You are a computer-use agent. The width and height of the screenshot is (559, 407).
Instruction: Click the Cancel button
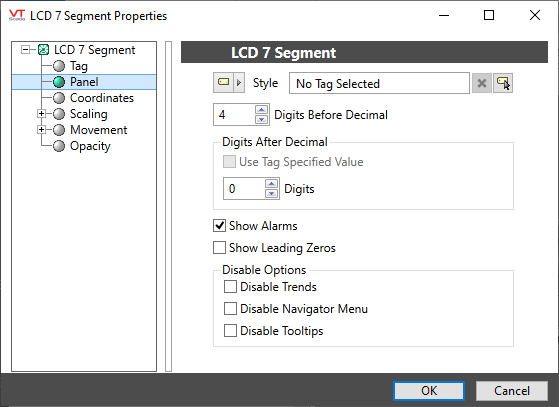tap(512, 391)
